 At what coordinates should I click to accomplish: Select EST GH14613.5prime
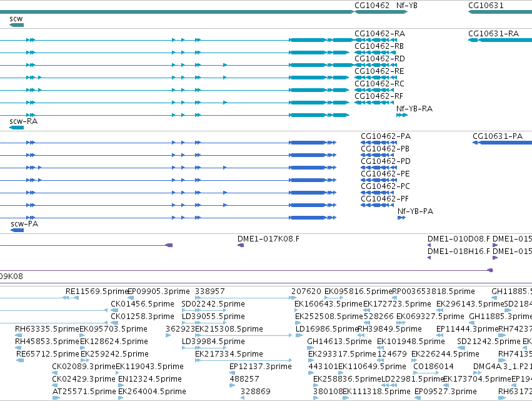coord(339,342)
